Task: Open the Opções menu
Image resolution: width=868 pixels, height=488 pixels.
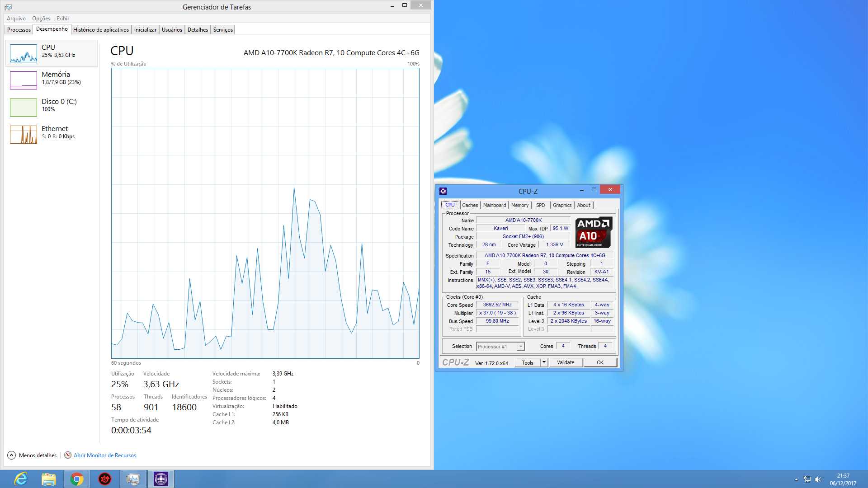Action: (41, 19)
